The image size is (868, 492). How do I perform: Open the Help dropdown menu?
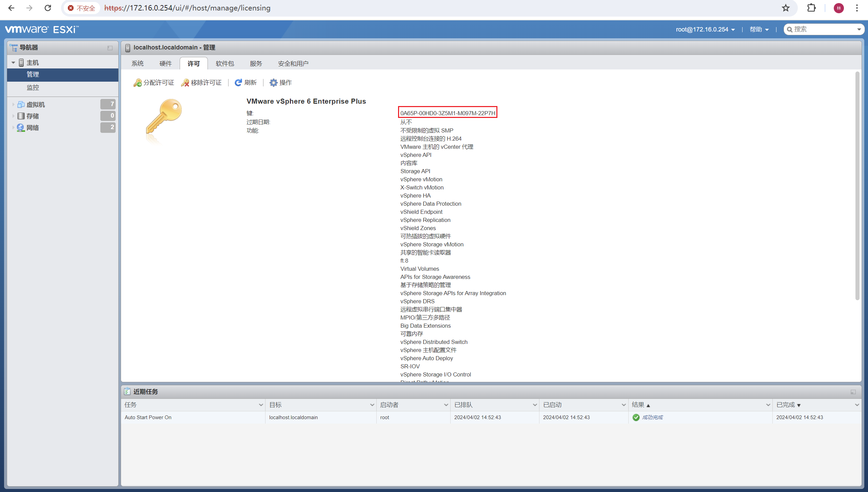(759, 29)
